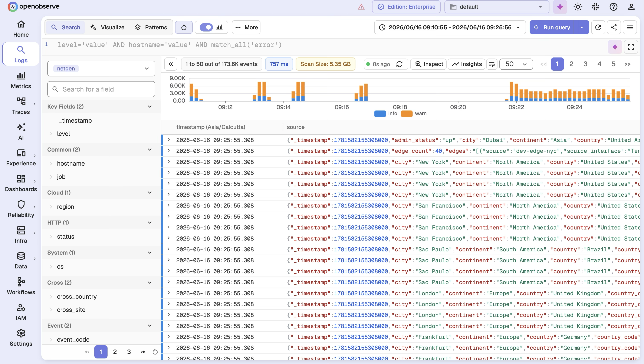Click the blue info legend swatch
The width and height of the screenshot is (644, 364).
point(380,114)
